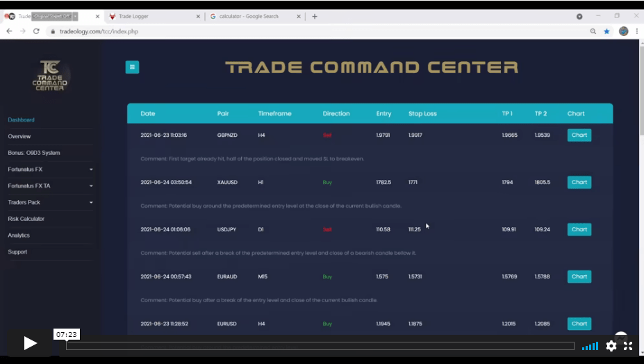Open Risk Calculator in sidebar
The height and width of the screenshot is (364, 644).
pyautogui.click(x=26, y=219)
